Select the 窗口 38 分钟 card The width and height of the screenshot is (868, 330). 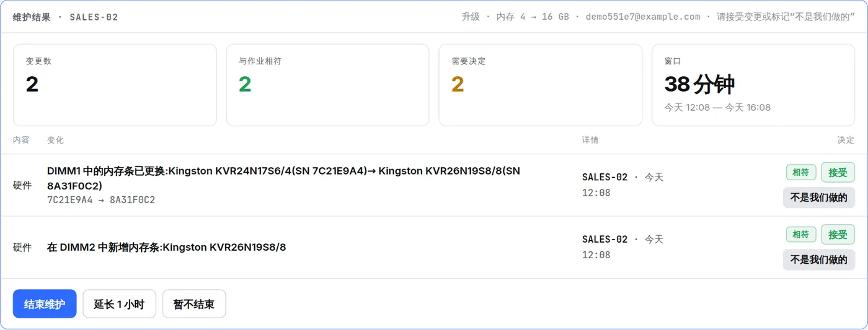point(753,85)
